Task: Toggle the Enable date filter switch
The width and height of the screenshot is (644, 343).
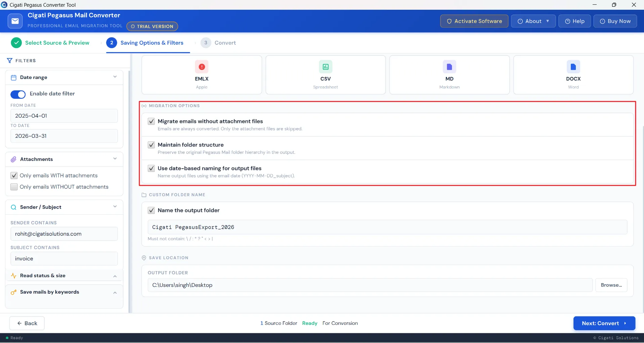Action: [18, 94]
